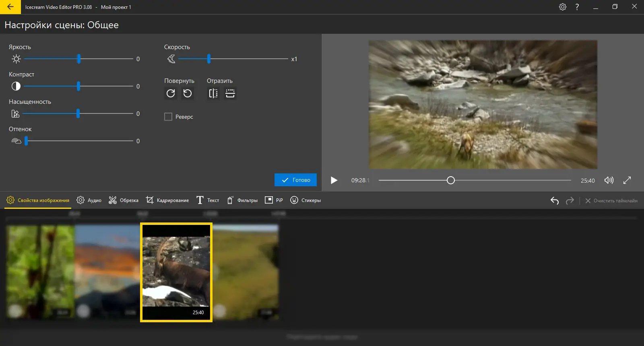The width and height of the screenshot is (644, 346).
Task: Click Очистить таймлайн
Action: (611, 200)
